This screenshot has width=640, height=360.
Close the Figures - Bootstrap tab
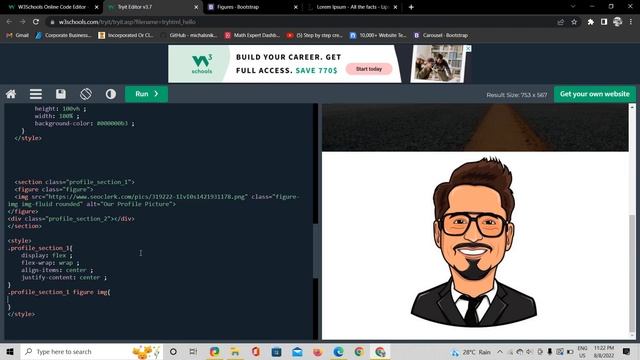[296, 7]
